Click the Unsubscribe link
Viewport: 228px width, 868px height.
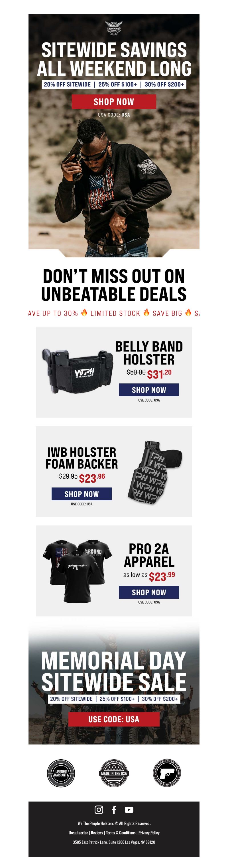pos(78,833)
